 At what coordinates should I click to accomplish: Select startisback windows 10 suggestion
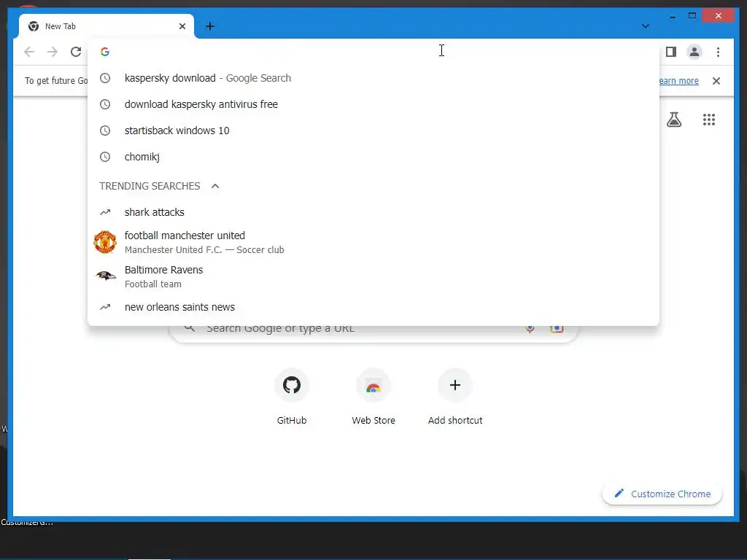(373, 131)
